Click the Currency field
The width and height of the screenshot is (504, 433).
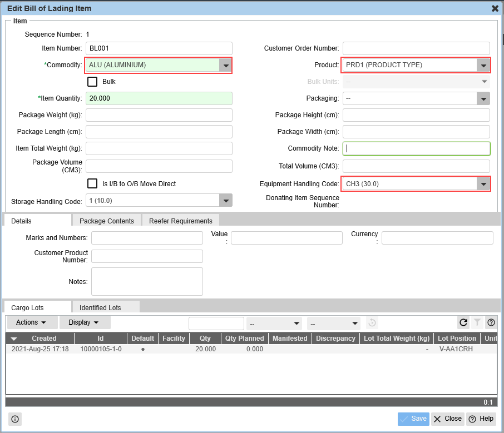tap(437, 238)
